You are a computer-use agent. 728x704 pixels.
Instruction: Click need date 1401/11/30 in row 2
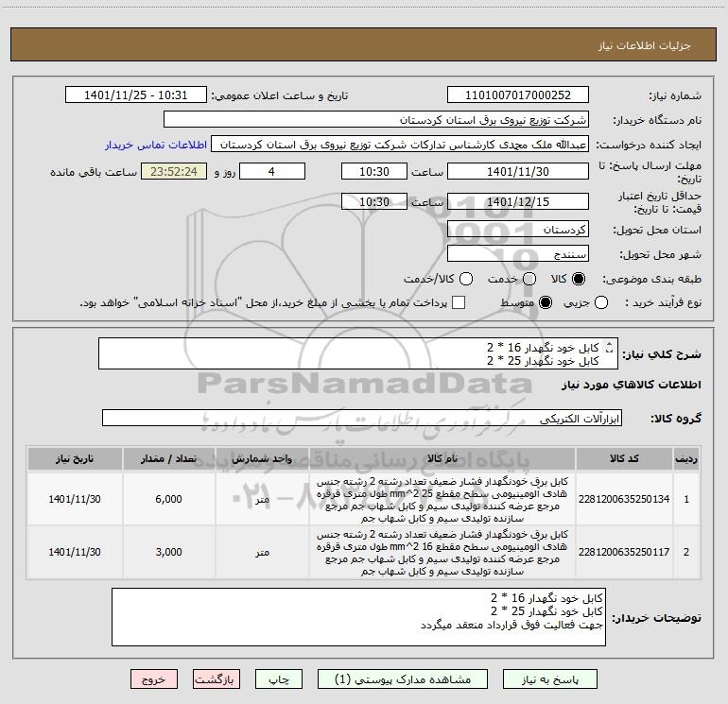click(x=75, y=552)
